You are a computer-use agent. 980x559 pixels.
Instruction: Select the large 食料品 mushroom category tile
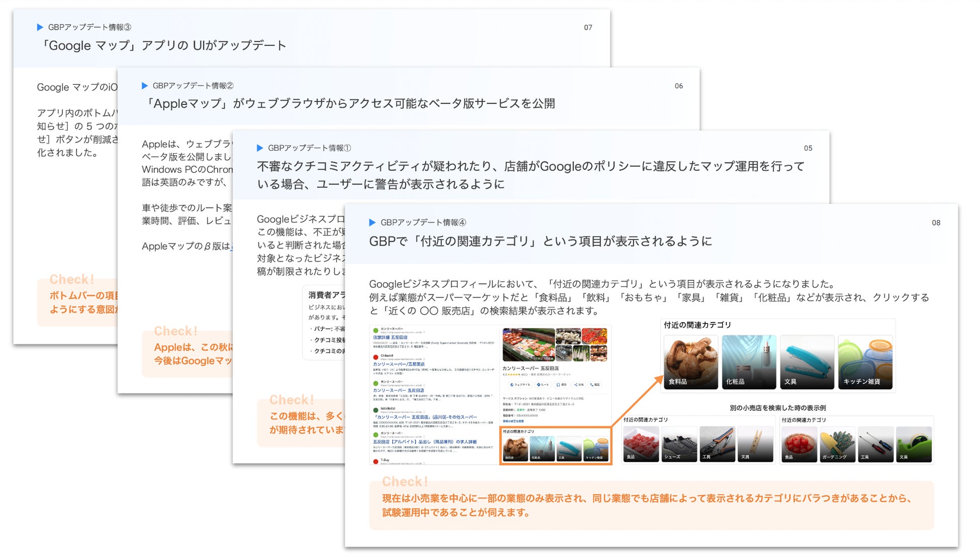tap(691, 362)
